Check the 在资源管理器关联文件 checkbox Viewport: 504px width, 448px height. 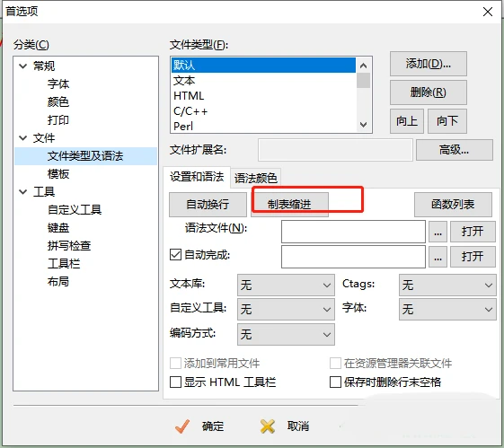click(335, 364)
